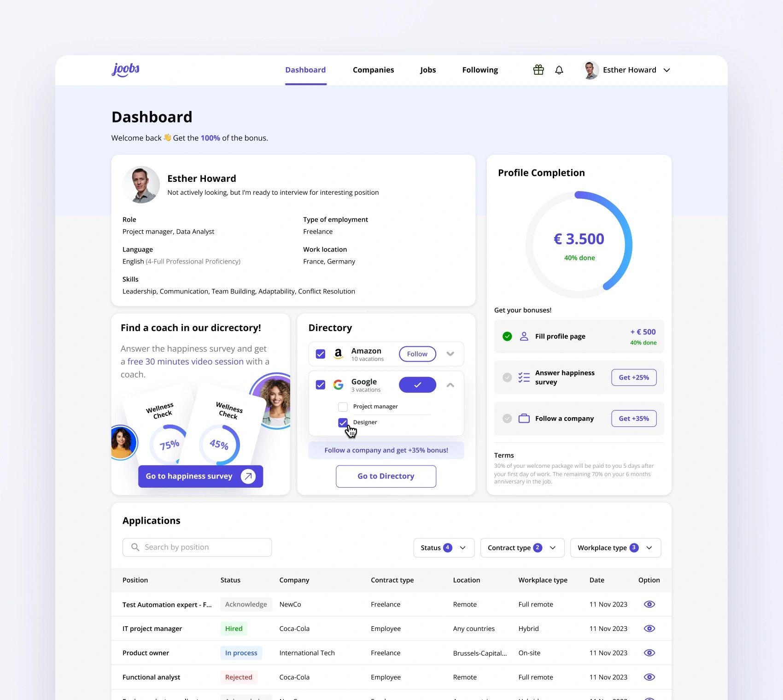Click the briefcase icon beside Follow a company
783x700 pixels.
524,419
